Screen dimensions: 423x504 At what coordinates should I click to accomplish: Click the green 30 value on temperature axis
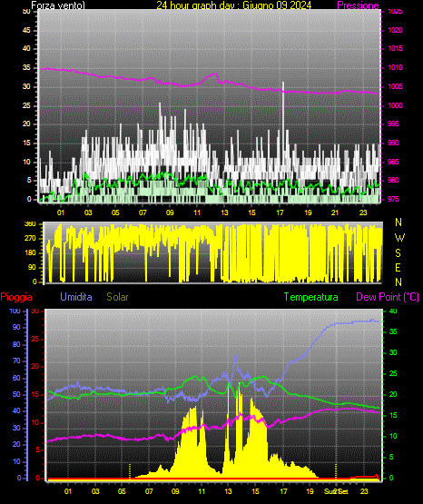tap(393, 352)
